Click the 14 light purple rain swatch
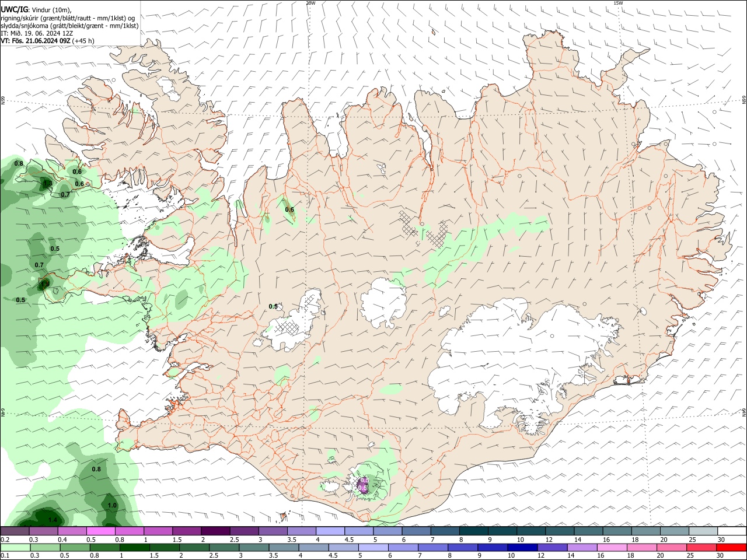Image resolution: width=747 pixels, height=560 pixels. point(582,547)
